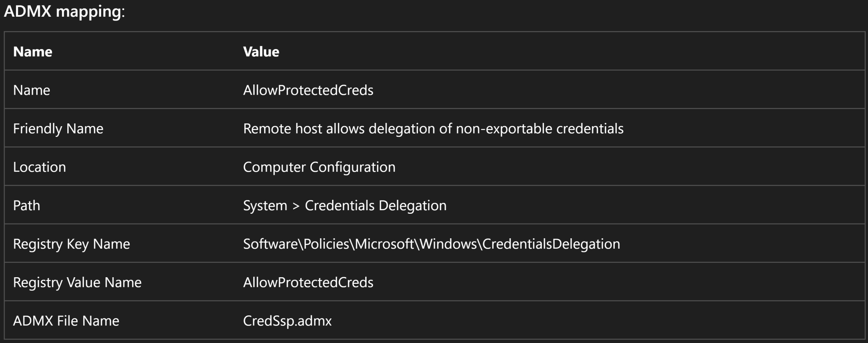This screenshot has width=868, height=343.
Task: Click the Name label in first data row
Action: pos(31,90)
